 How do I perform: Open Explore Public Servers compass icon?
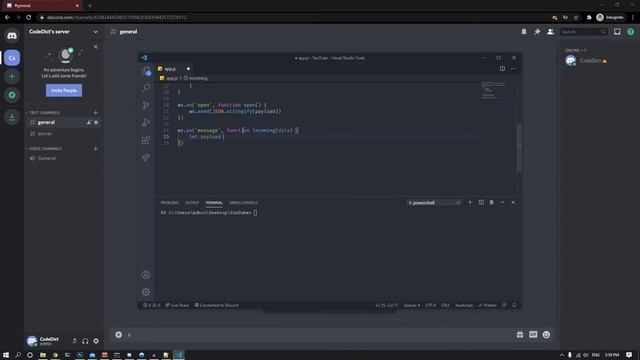pyautogui.click(x=12, y=95)
